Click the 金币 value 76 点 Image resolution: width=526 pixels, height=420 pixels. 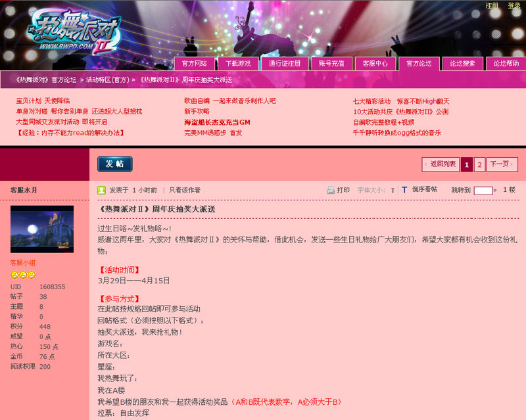[47, 357]
